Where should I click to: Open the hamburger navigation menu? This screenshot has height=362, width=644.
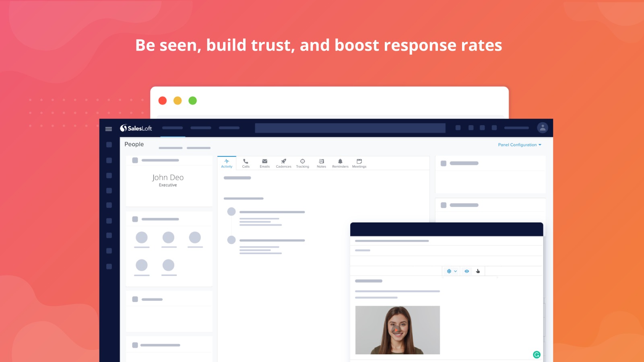coord(108,129)
